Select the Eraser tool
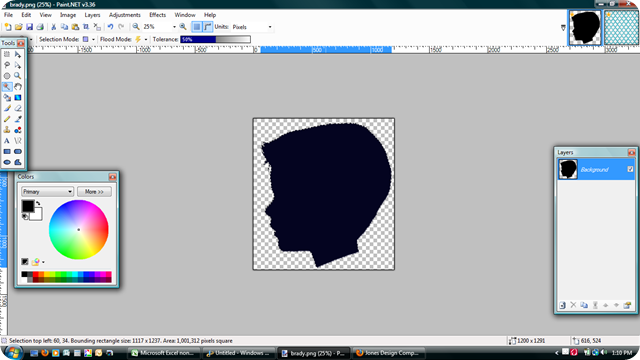The height and width of the screenshot is (360, 640). [18, 108]
